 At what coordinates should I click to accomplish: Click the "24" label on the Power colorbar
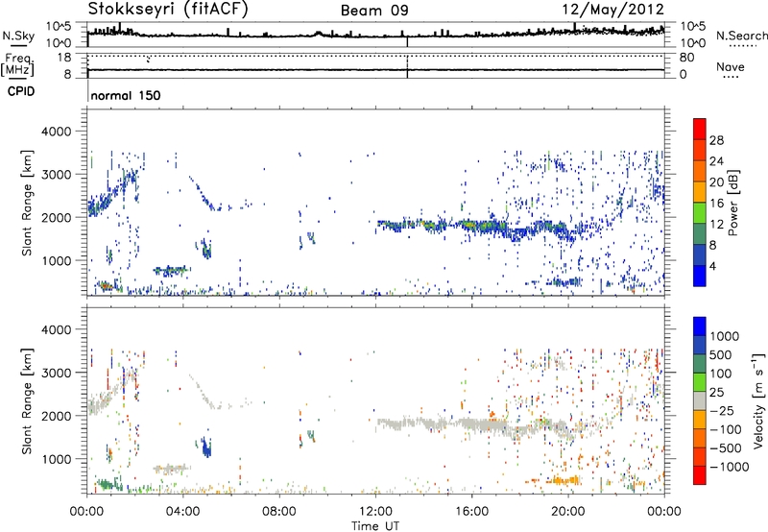tap(716, 161)
